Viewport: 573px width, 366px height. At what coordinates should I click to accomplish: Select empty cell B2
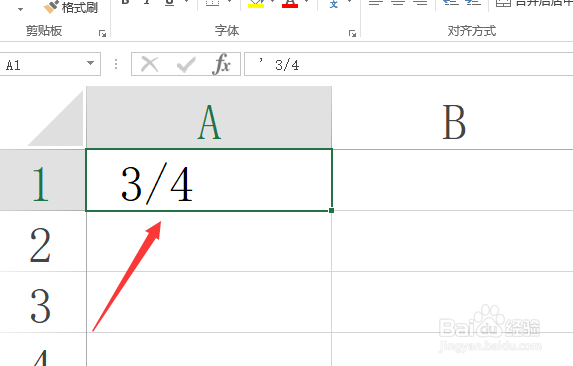click(453, 241)
